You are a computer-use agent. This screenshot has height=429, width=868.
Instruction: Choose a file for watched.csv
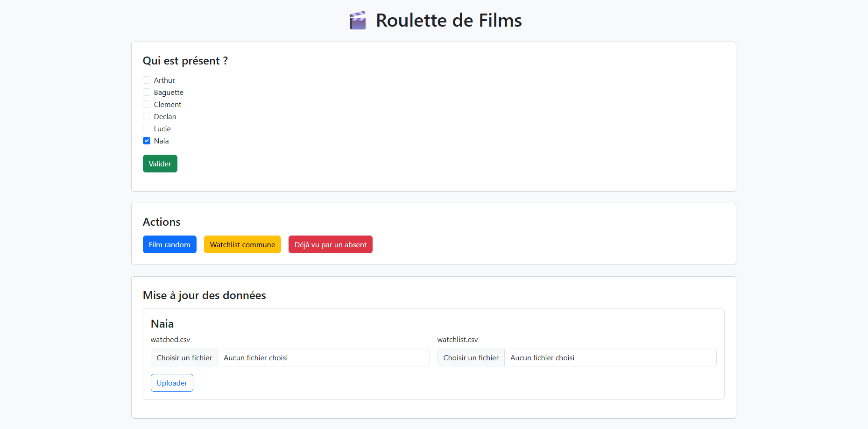[x=184, y=357]
